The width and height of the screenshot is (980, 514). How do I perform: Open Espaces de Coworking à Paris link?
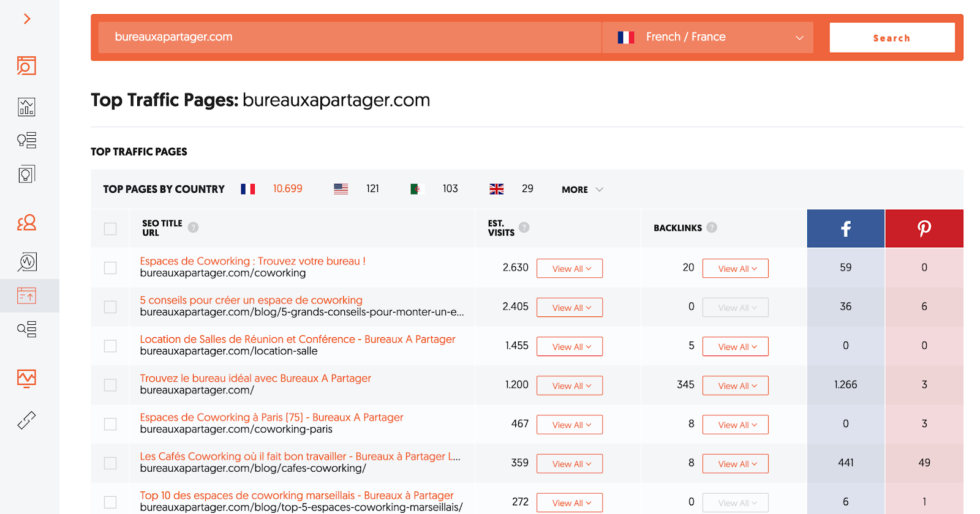pos(271,417)
